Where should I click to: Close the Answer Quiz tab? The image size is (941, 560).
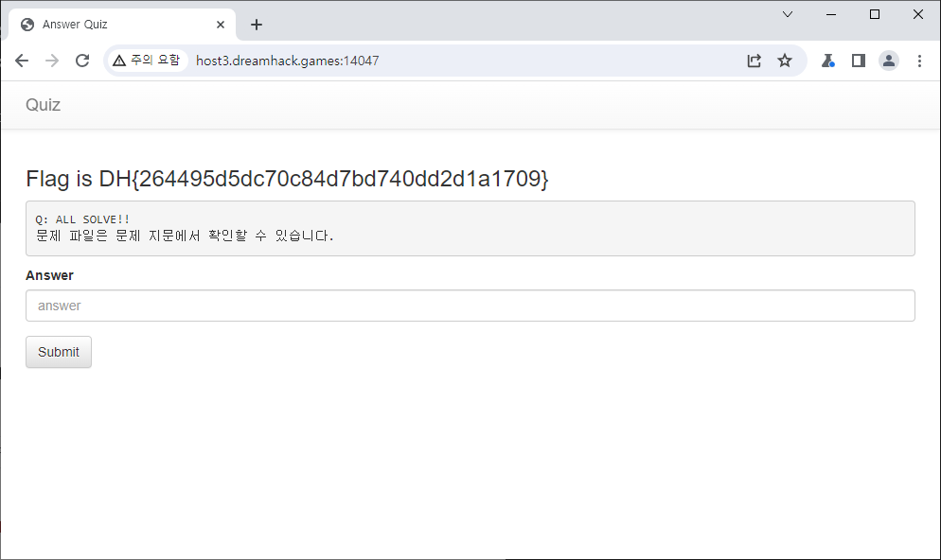point(220,25)
